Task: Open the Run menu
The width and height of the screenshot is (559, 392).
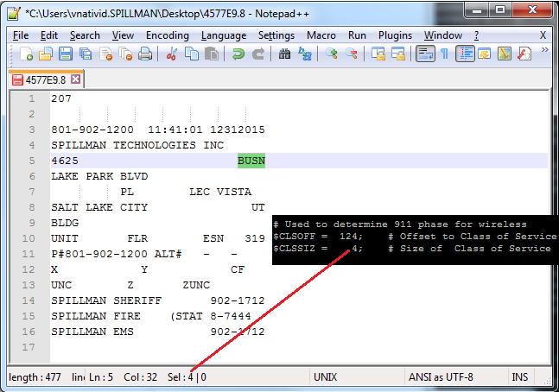Action: coord(357,35)
